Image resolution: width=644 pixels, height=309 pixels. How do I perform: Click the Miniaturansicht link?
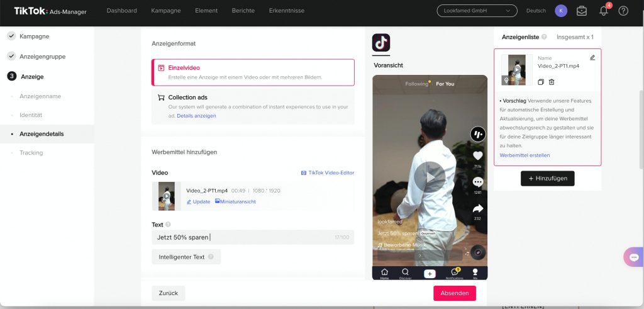(x=235, y=202)
